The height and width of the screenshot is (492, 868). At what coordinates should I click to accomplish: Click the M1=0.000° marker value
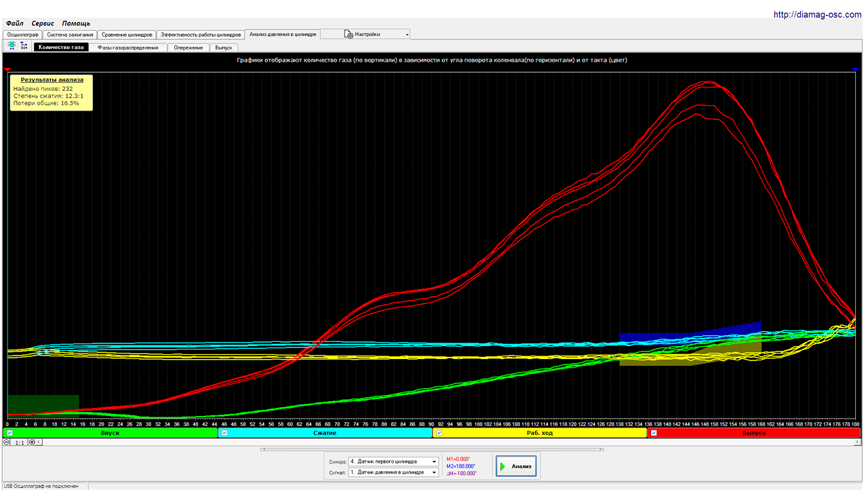[458, 459]
